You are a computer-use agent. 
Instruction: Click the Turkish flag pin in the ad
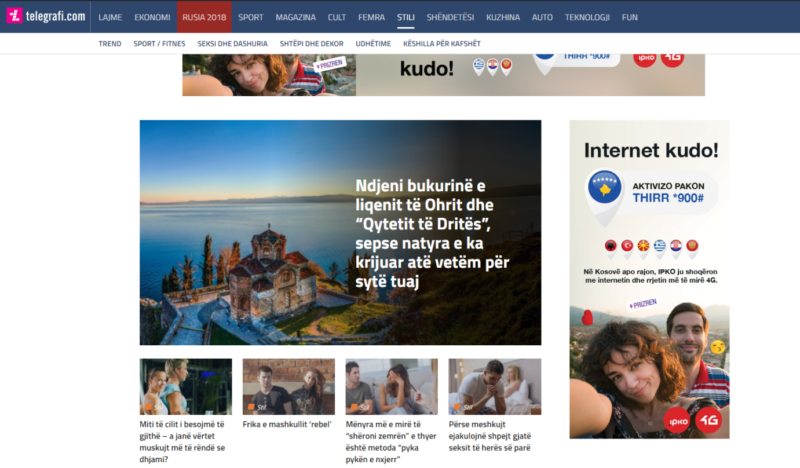627,247
